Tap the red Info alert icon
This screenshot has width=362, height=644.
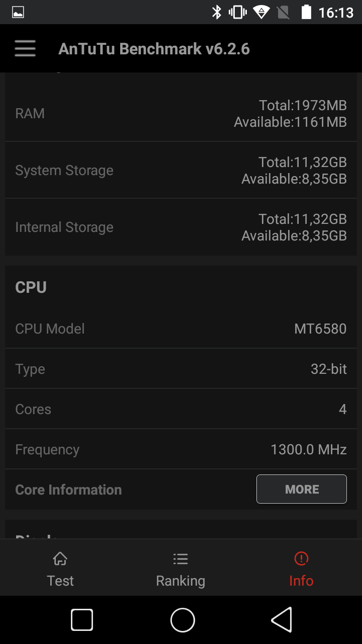pyautogui.click(x=301, y=558)
